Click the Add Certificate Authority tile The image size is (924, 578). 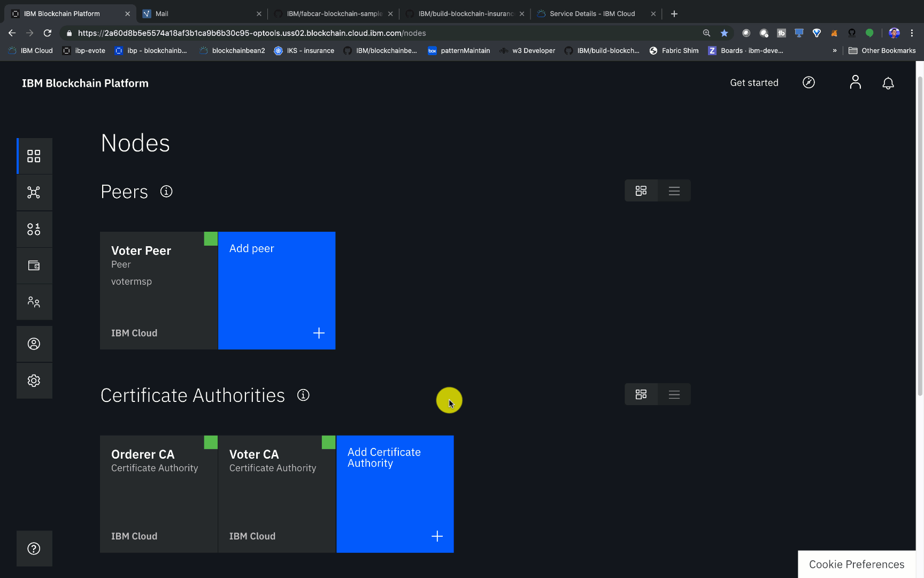click(x=395, y=494)
